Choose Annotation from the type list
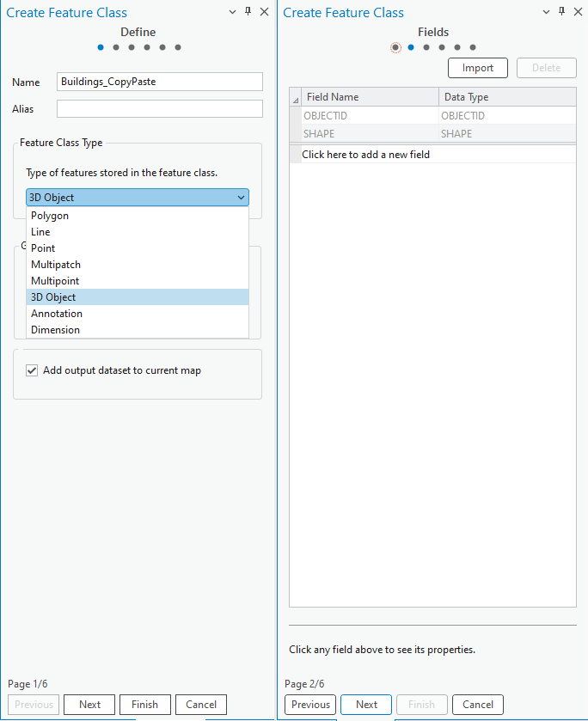Viewport: 588px width, 721px height. coord(137,314)
